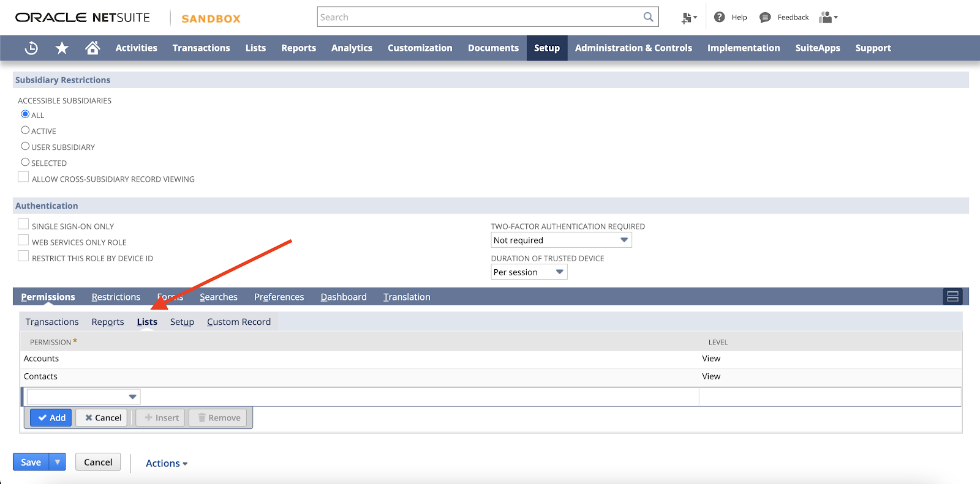
Task: Open the new permission selection dropdown
Action: [x=83, y=397]
